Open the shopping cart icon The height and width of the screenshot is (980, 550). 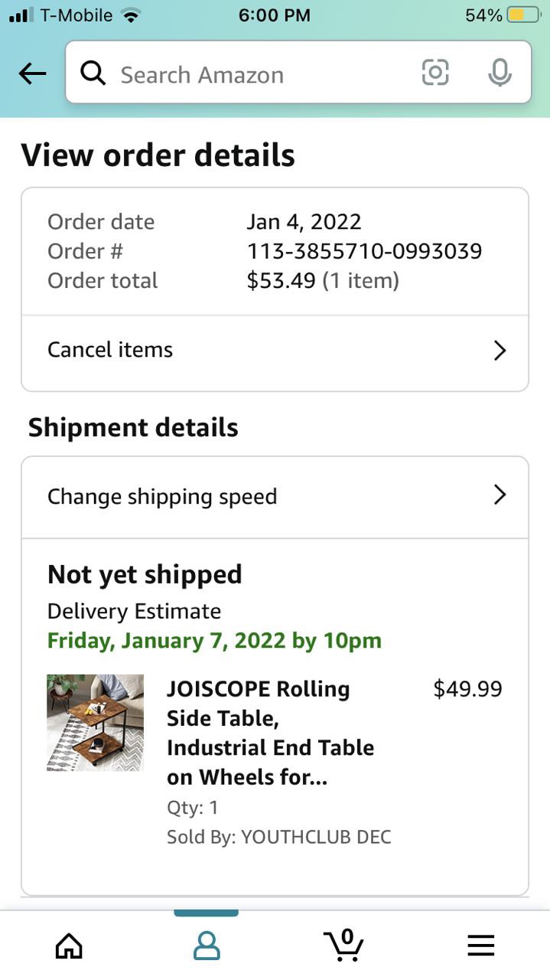343,945
